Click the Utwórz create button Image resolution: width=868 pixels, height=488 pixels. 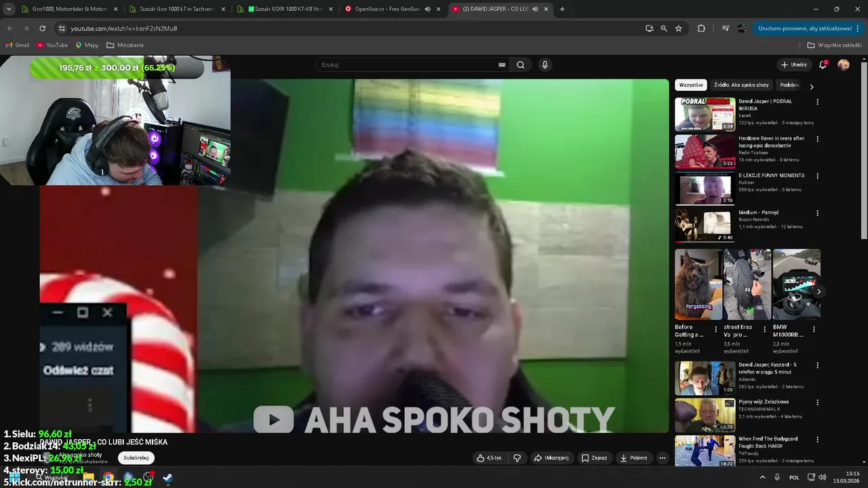[x=794, y=65]
